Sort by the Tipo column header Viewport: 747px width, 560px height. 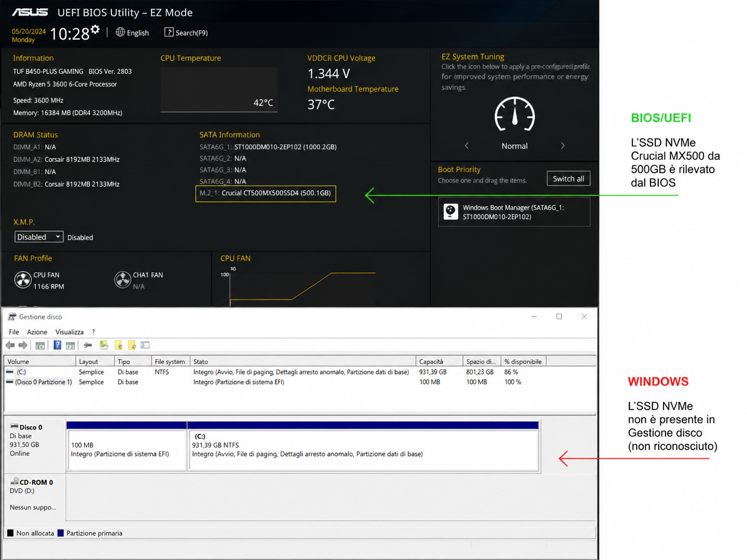tap(133, 361)
